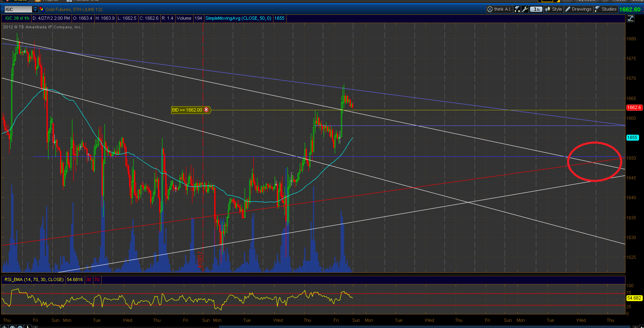The image size is (644, 328).
Task: Click the green 1662.60 last price
Action: (x=630, y=9)
